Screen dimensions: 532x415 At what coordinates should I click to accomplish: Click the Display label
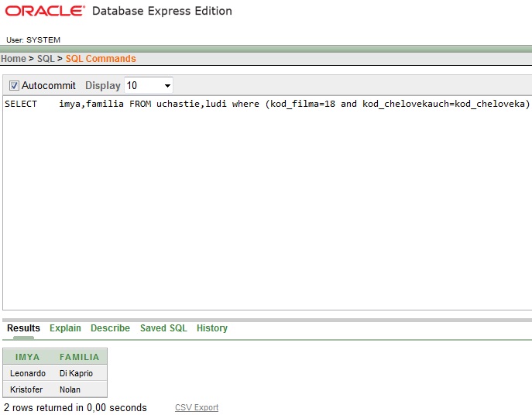(x=103, y=85)
